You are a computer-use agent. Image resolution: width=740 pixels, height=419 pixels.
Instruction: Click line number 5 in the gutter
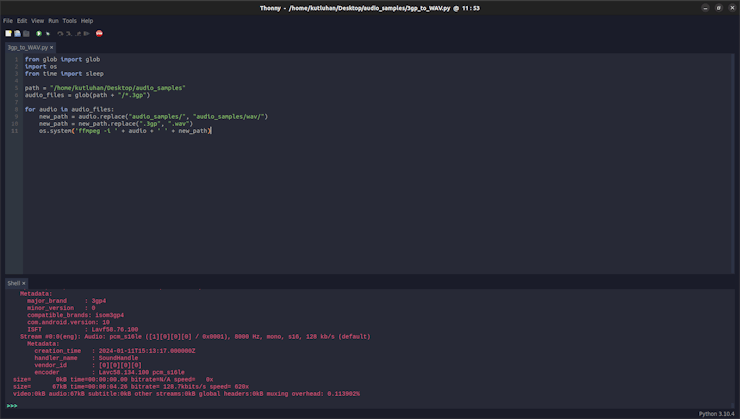tap(16, 88)
